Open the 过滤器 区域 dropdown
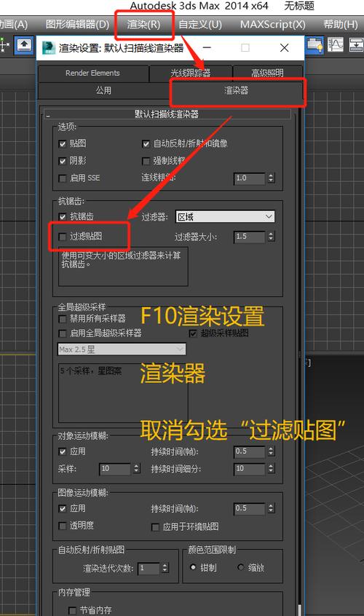Viewport: 364px width, 616px height. tap(225, 217)
